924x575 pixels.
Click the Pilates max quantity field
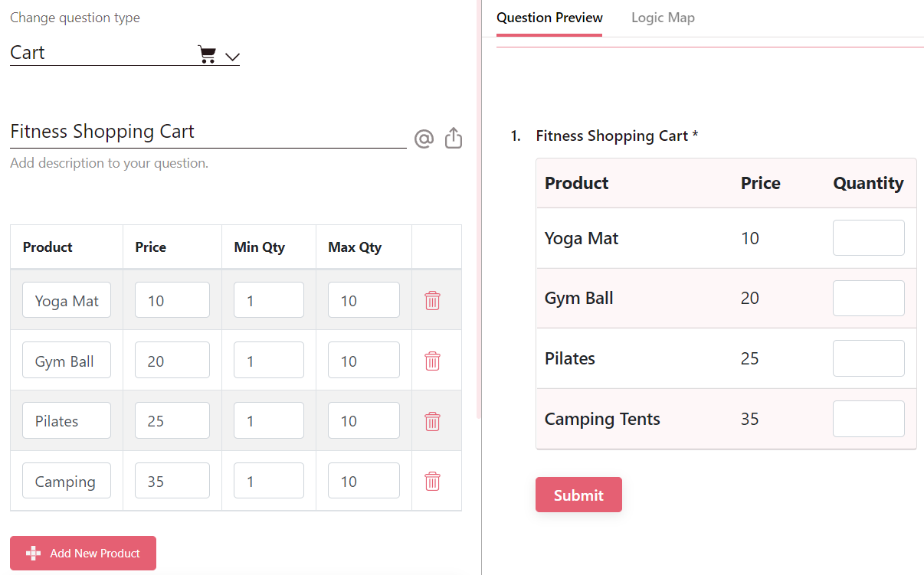363,421
